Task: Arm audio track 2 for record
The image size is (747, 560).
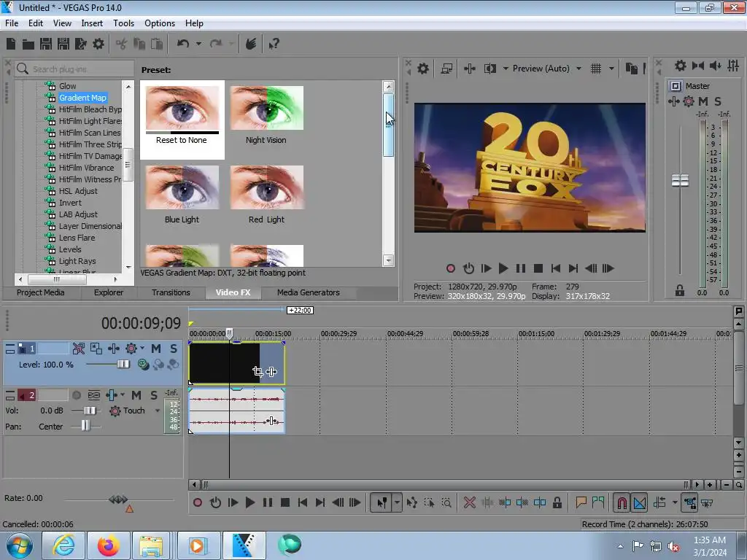Action: pyautogui.click(x=76, y=395)
